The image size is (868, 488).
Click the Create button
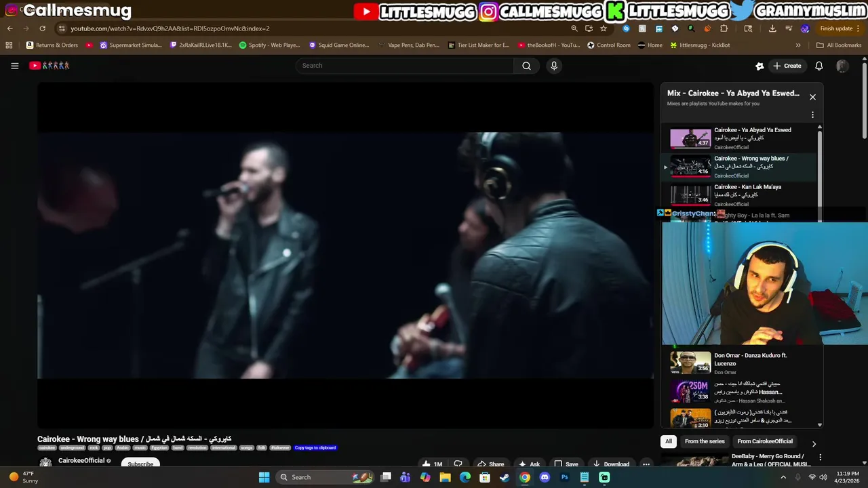(787, 66)
